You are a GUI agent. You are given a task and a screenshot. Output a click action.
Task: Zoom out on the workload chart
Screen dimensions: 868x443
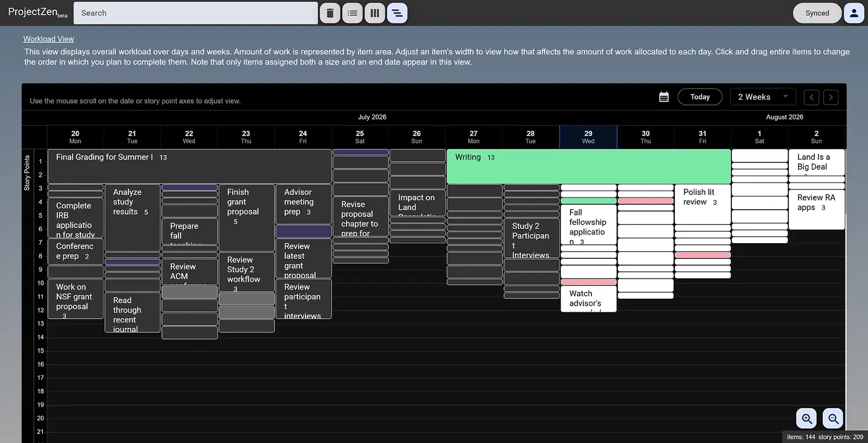tap(833, 418)
